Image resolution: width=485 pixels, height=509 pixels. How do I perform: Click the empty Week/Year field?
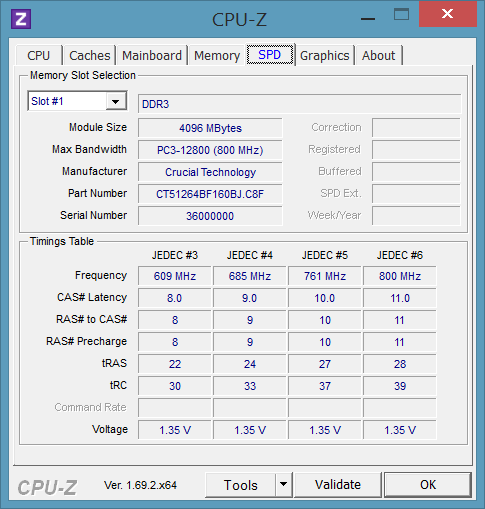416,216
